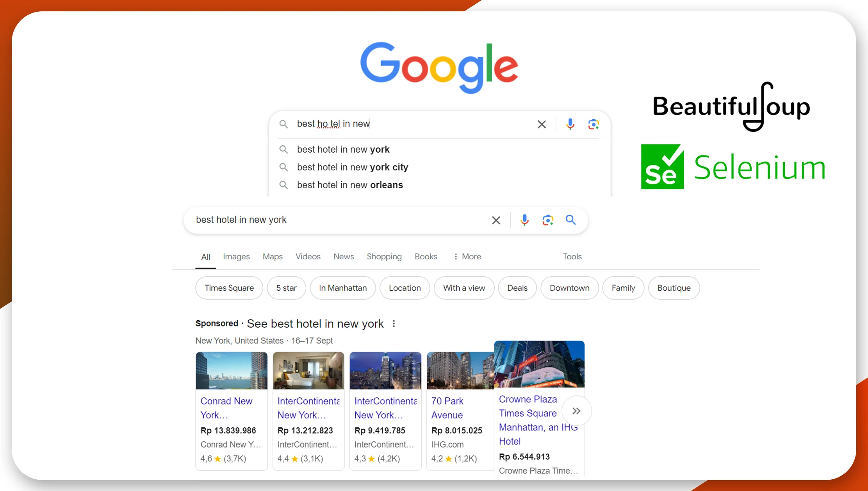Toggle the Boutique filter chip

coord(673,288)
